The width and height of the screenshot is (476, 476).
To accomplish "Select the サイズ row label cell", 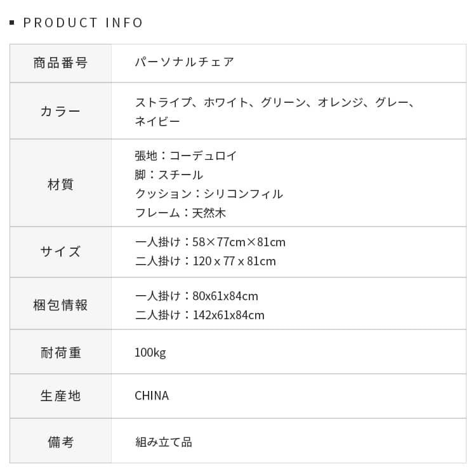I will (x=60, y=251).
